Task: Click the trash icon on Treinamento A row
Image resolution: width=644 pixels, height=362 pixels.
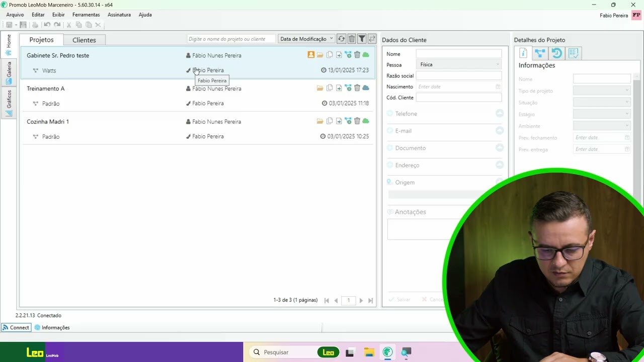Action: tap(357, 88)
